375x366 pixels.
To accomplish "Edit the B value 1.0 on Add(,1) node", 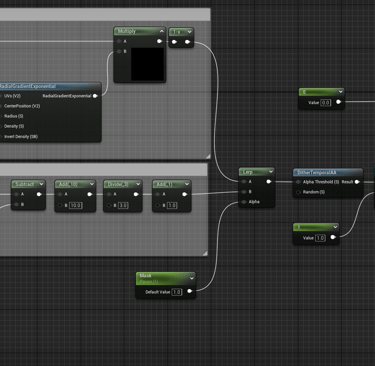I will [x=172, y=205].
